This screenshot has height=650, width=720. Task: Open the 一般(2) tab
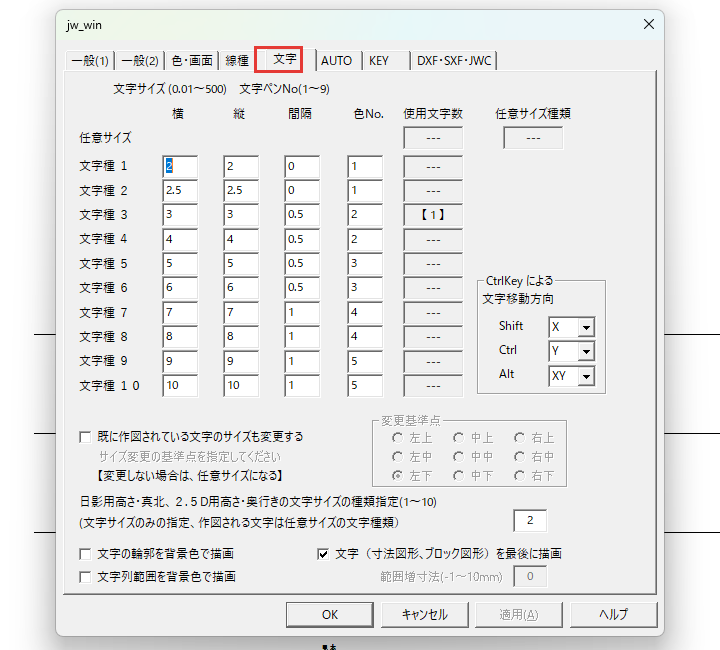click(x=140, y=61)
